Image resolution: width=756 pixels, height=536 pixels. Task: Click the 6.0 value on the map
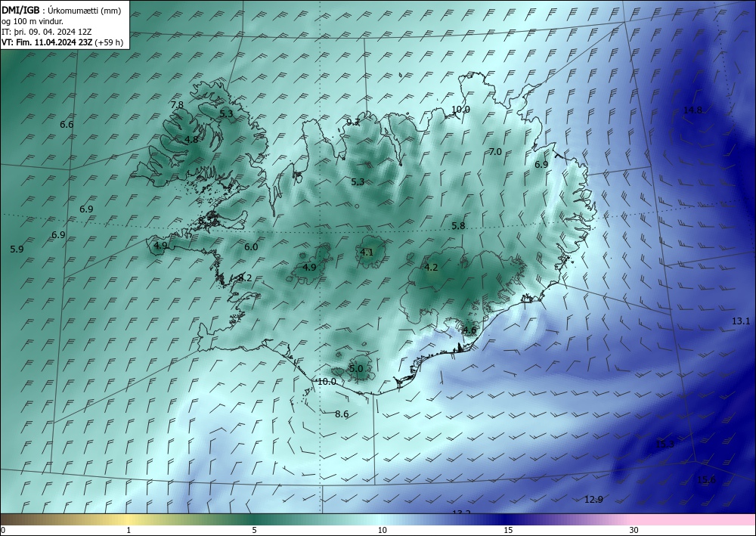[x=251, y=246]
